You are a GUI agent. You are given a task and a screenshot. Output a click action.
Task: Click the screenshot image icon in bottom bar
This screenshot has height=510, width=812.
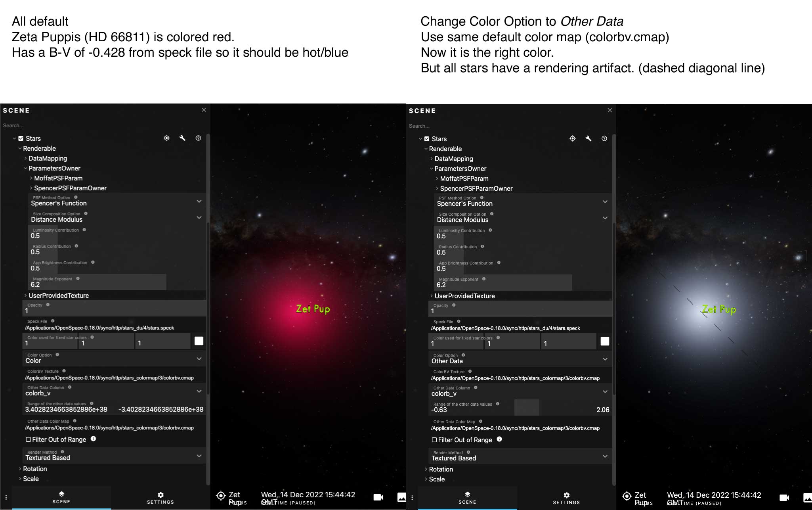pos(401,497)
